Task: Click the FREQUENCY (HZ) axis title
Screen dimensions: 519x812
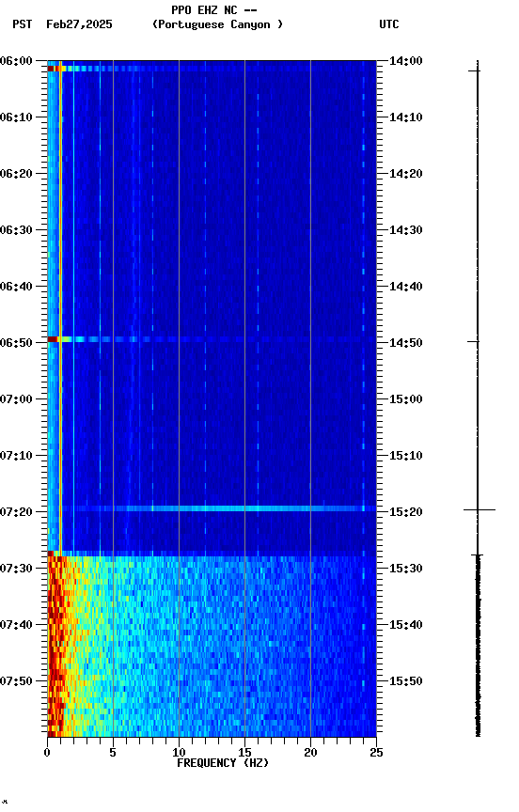Action: pyautogui.click(x=223, y=763)
